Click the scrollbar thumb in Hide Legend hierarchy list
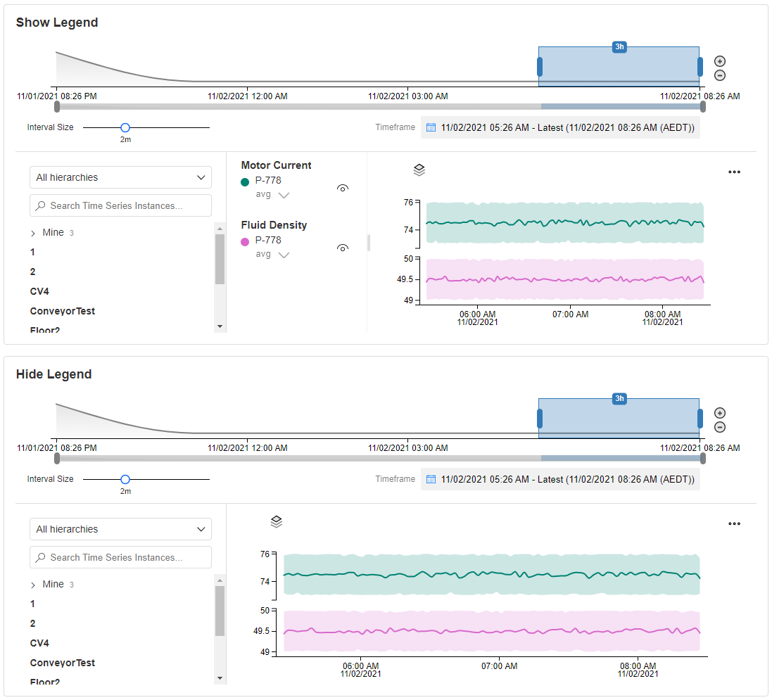This screenshot has width=772, height=700. coord(220,611)
